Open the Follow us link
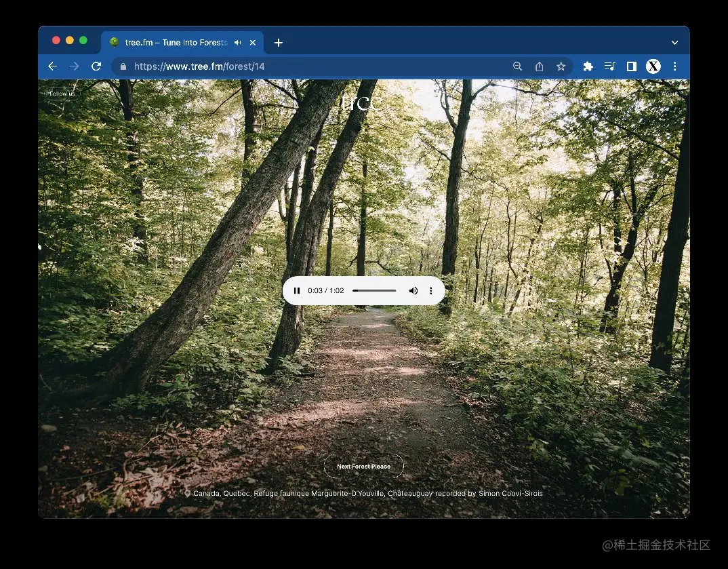 (61, 93)
